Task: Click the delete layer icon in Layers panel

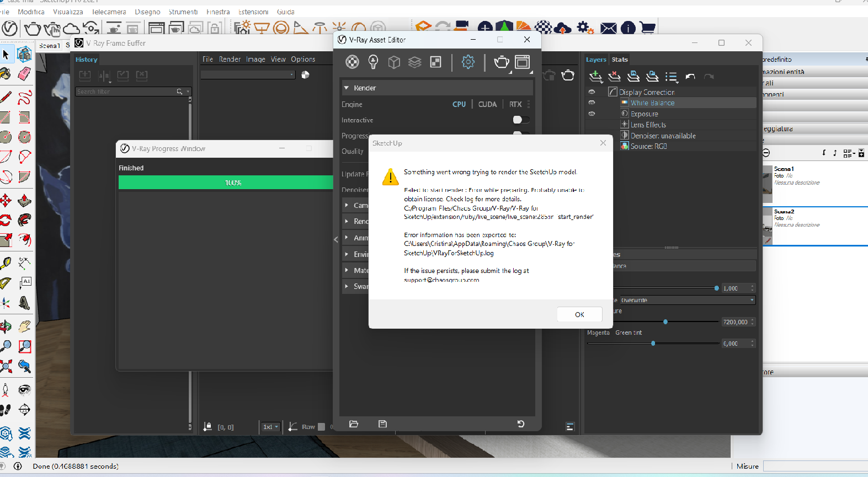Action: [614, 77]
